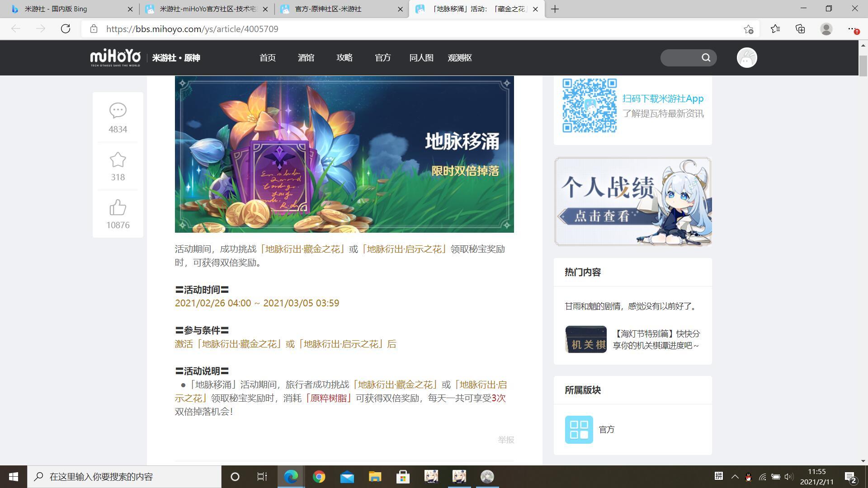This screenshot has height=488, width=868.
Task: Close the 地脉移涌 活动 tab
Action: 535,9
